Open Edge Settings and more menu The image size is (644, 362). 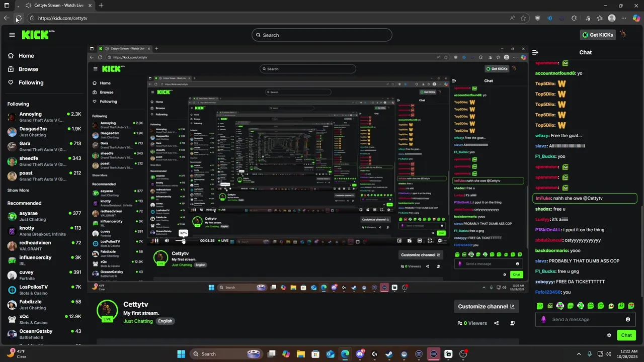pyautogui.click(x=624, y=18)
